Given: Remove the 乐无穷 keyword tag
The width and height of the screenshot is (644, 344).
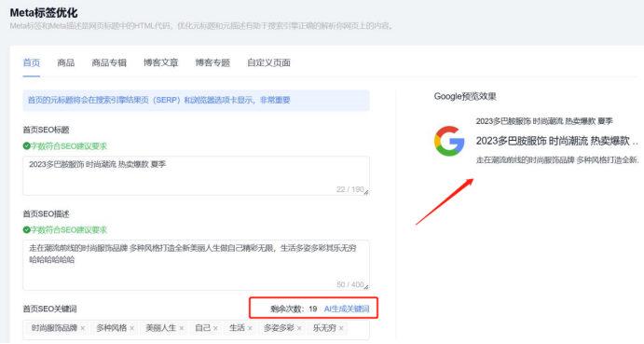Looking at the screenshot, I should 341,328.
